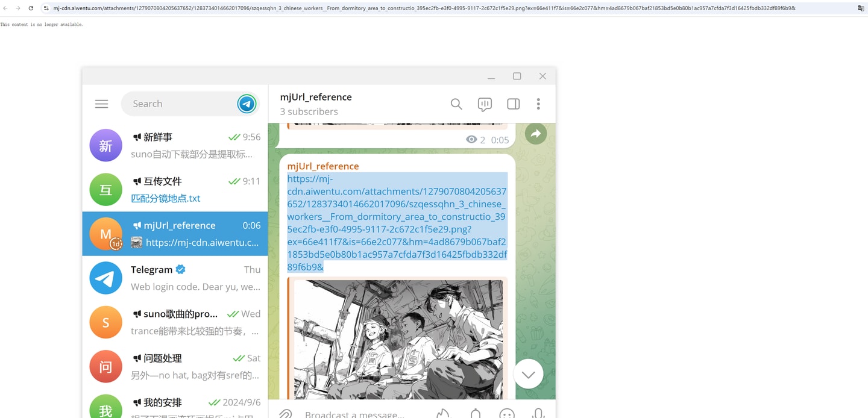Toggle the right sidebar panel icon
868x418 pixels.
tap(514, 104)
